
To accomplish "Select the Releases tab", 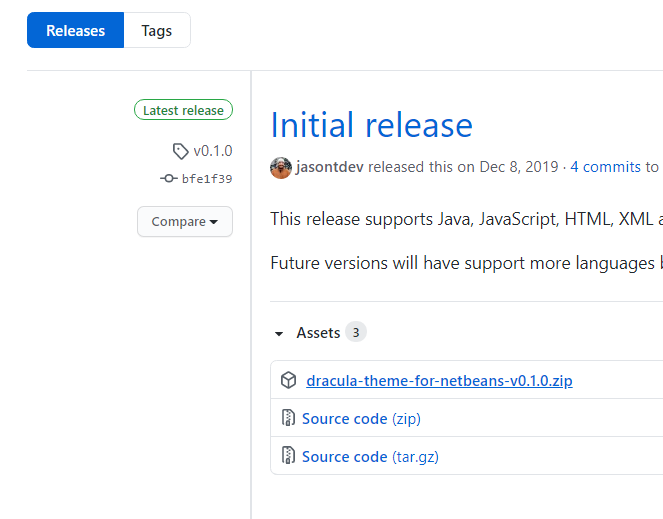I will (75, 30).
